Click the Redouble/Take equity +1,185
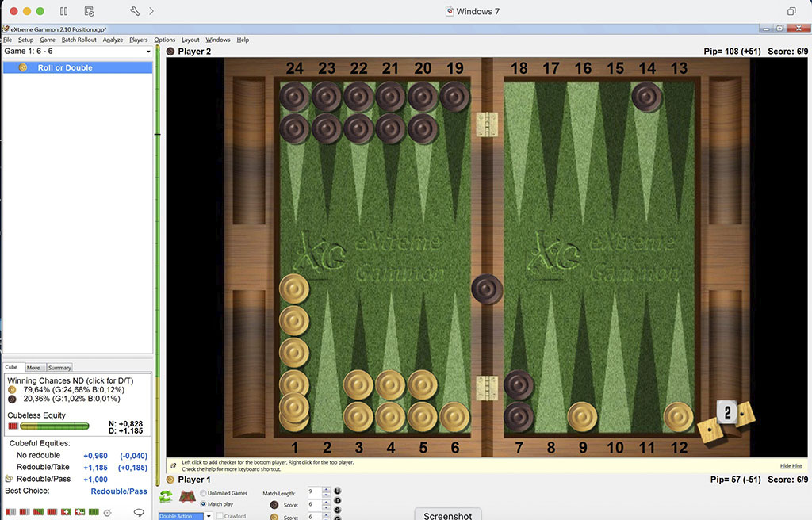 pos(95,468)
